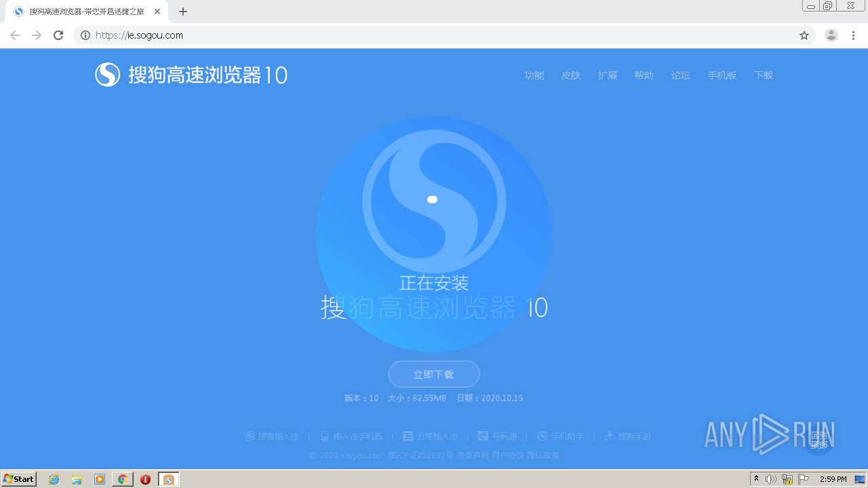View site information icon in address bar
Screen dimensions: 868x488
pos(85,35)
